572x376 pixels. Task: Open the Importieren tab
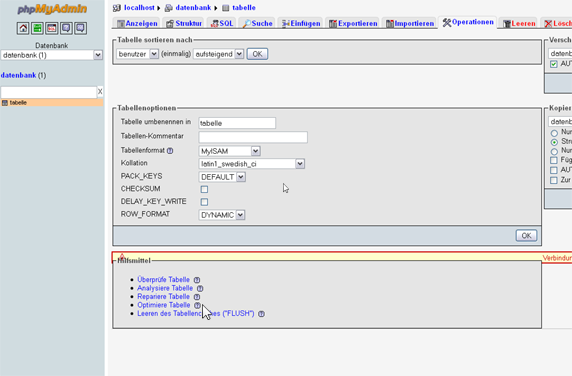[x=410, y=23]
